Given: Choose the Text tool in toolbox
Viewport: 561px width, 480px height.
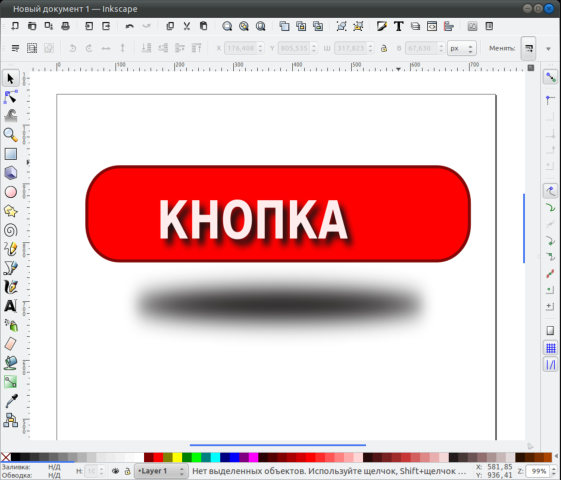Looking at the screenshot, I should [11, 306].
